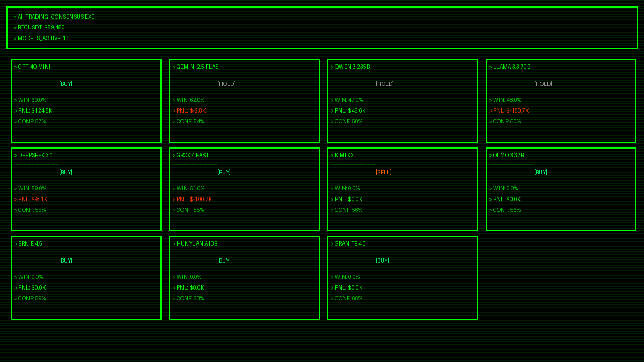Screen dimensions: 644x362
Task: Select WIN: 51.0% value
Action: (x=189, y=188)
